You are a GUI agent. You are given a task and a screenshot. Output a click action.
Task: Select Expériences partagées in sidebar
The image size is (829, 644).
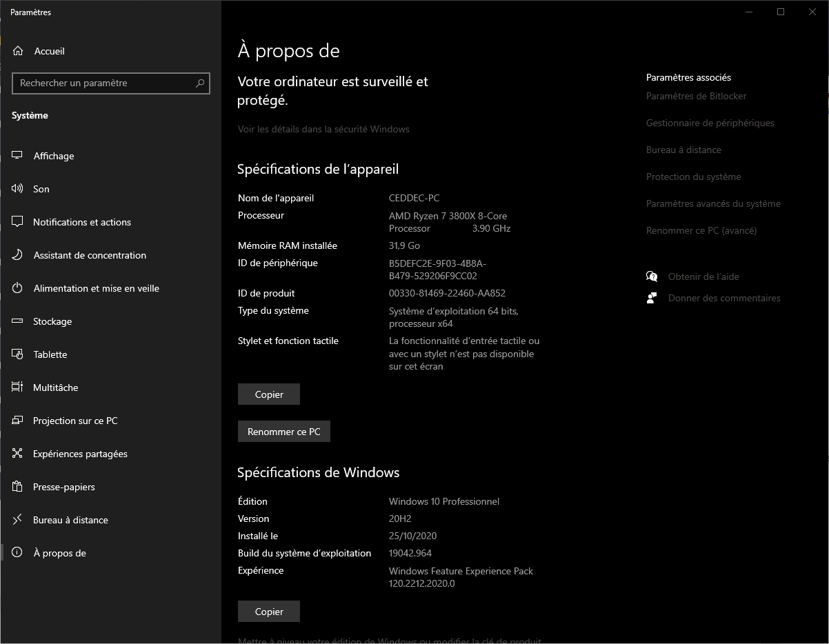coord(80,454)
